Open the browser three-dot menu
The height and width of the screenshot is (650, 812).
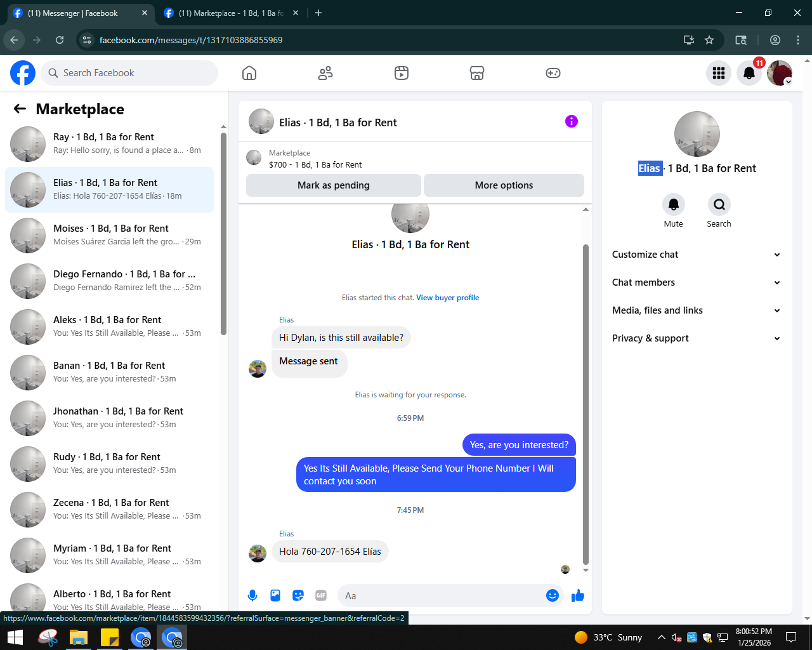798,40
